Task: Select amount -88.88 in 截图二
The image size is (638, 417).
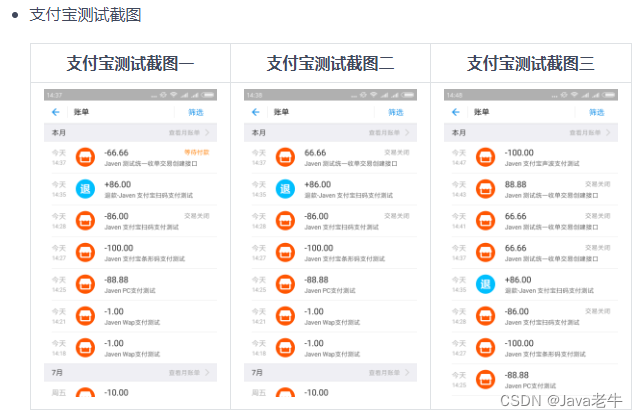Action: click(x=316, y=280)
